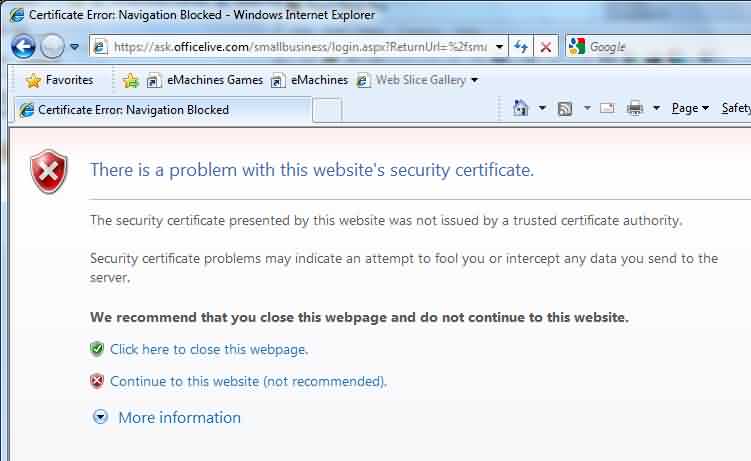Click the address bar URL field

tap(299, 47)
